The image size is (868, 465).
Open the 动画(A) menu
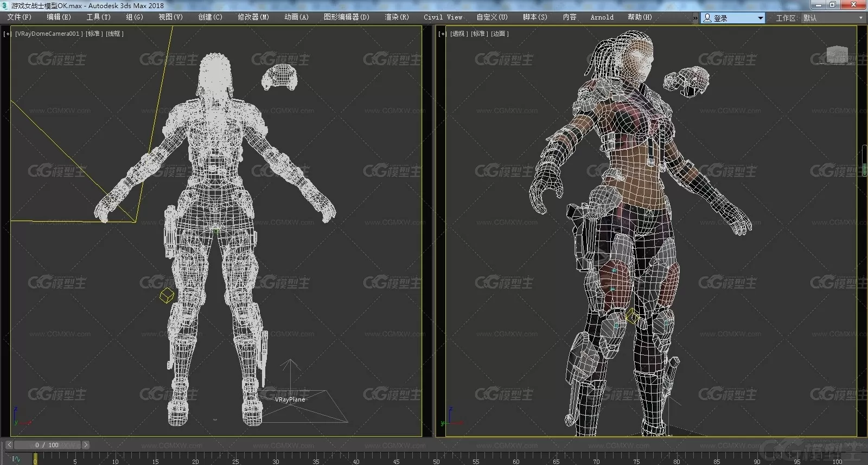(x=296, y=17)
